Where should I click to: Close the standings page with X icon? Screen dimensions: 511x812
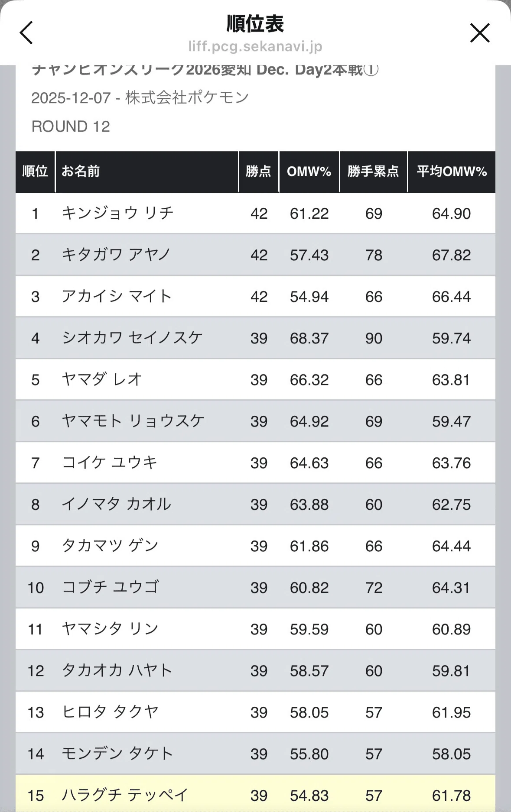pos(480,33)
